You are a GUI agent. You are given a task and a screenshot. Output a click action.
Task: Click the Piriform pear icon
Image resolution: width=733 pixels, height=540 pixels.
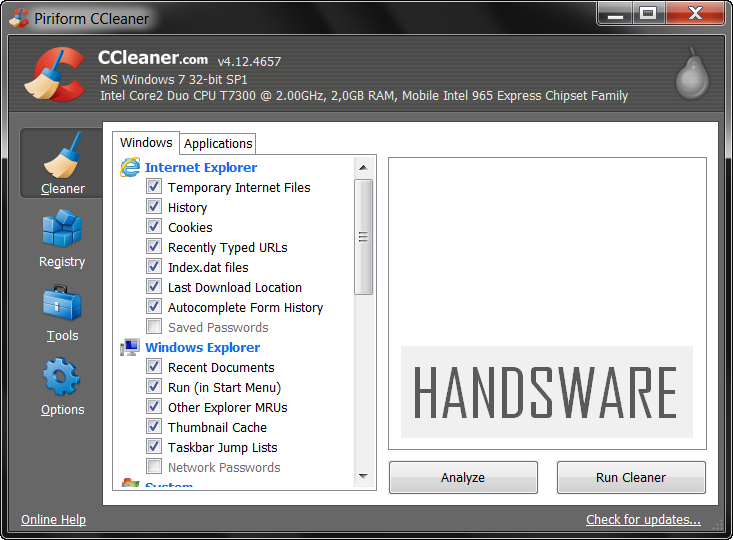[x=692, y=73]
